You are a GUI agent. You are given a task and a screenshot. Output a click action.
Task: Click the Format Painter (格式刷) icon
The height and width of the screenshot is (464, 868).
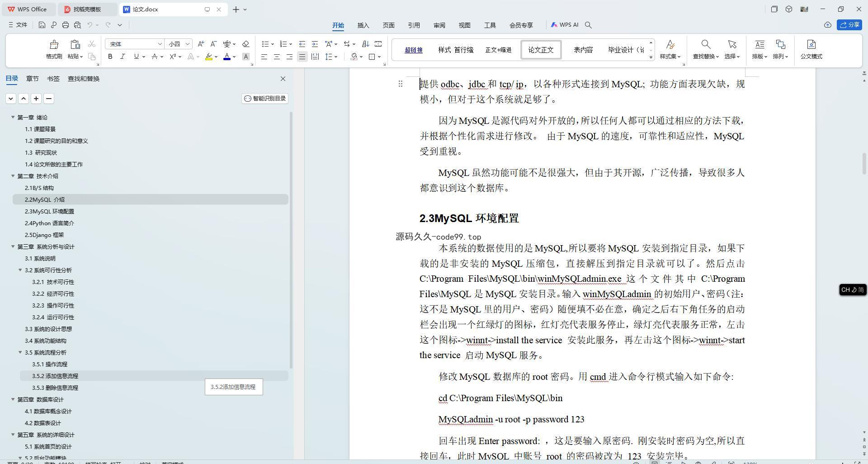click(x=54, y=44)
